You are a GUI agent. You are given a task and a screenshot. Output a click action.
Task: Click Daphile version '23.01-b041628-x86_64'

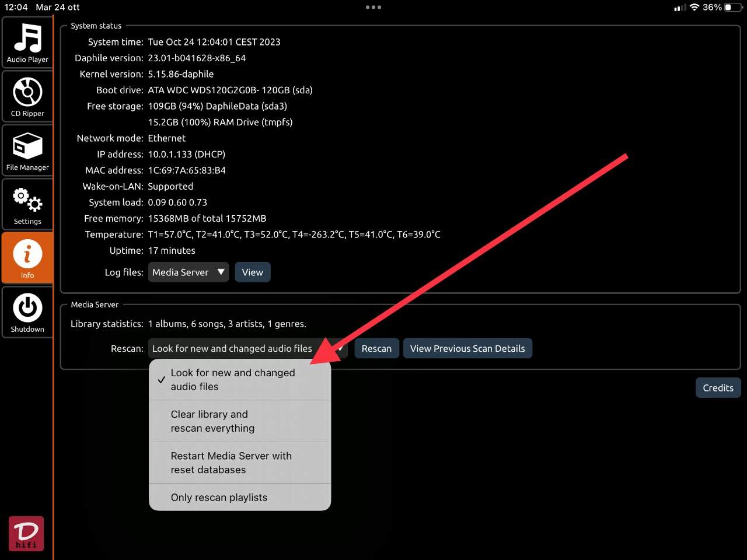197,58
